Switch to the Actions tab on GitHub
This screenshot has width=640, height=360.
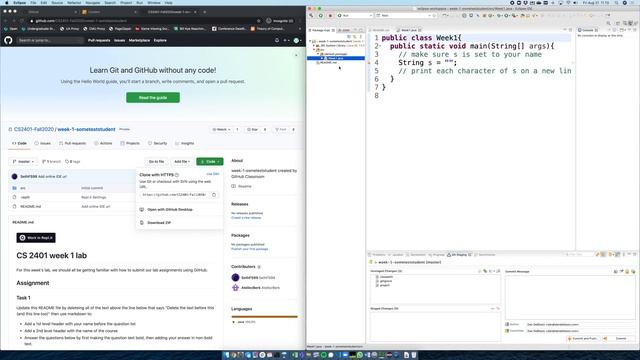(103, 144)
